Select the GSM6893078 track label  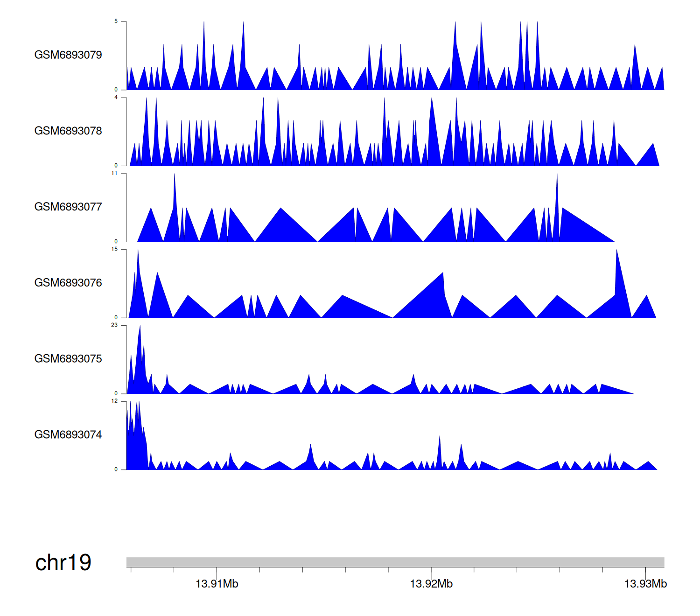pyautogui.click(x=68, y=131)
